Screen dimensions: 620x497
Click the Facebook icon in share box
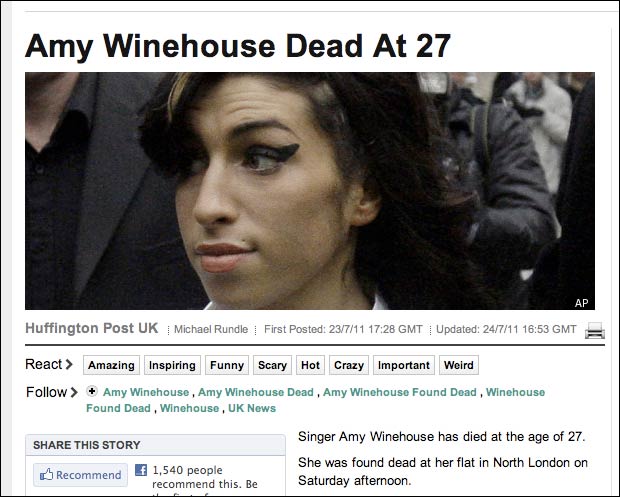141,470
